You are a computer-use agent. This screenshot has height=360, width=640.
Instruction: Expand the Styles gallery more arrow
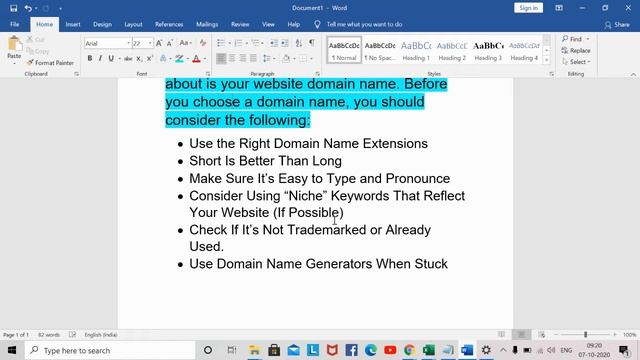[547, 60]
